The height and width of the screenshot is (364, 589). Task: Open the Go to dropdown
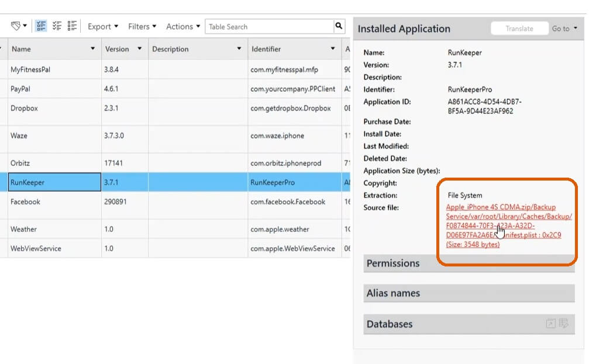pos(564,29)
